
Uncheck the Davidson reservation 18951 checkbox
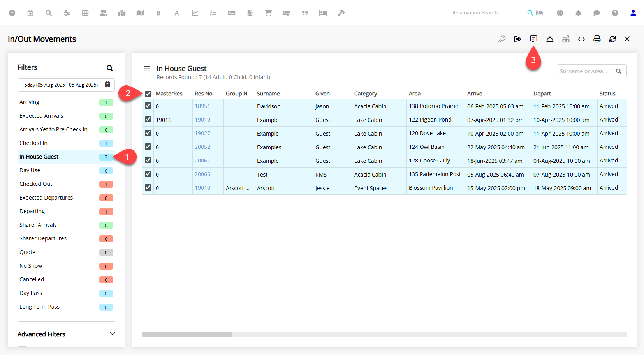click(148, 106)
